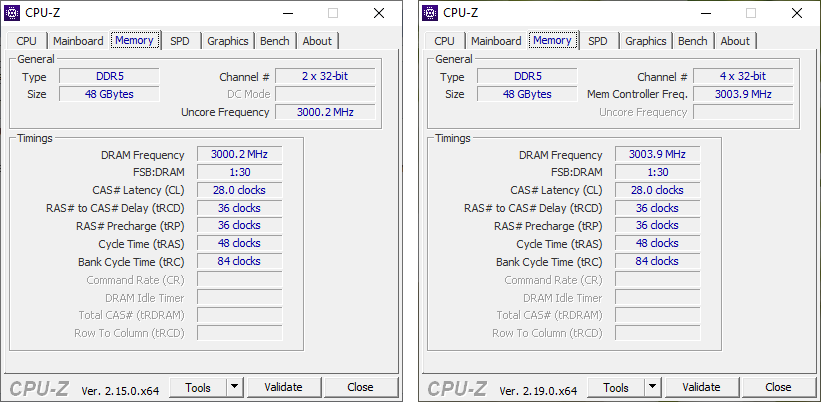Screen dimensions: 821x402
Task: Click DRAM Frequency 3003.9 MHz in right window
Action: click(x=657, y=154)
